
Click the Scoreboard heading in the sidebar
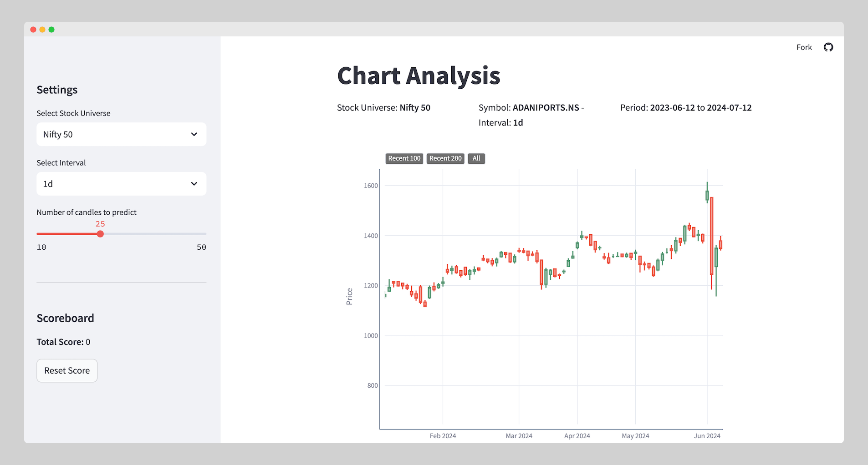point(65,318)
